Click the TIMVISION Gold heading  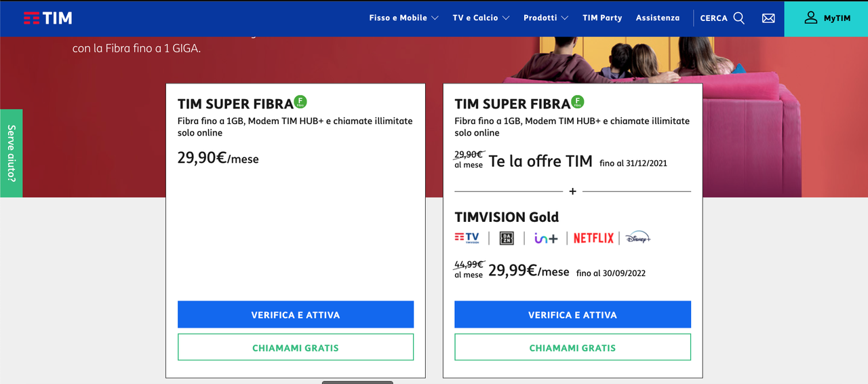pyautogui.click(x=507, y=217)
